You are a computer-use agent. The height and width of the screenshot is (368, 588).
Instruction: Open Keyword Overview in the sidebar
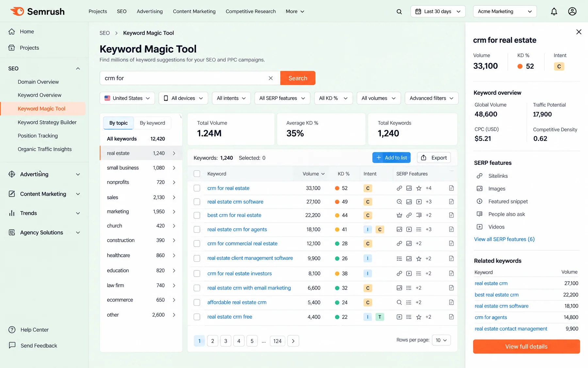pyautogui.click(x=40, y=95)
